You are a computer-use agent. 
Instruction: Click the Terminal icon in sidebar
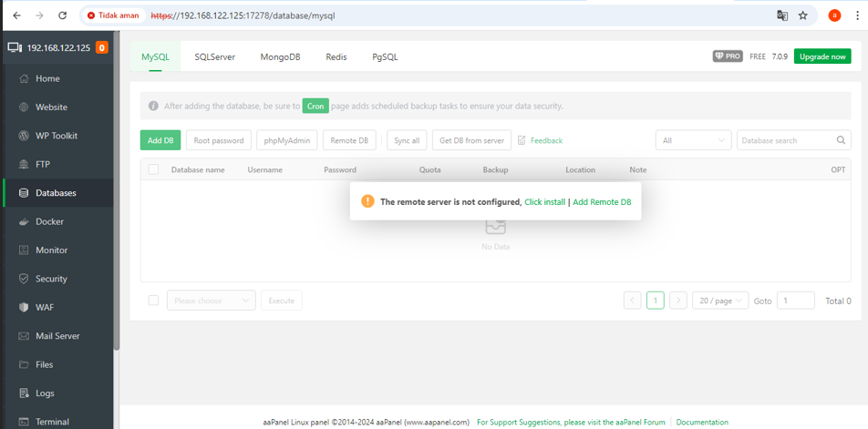click(x=24, y=422)
